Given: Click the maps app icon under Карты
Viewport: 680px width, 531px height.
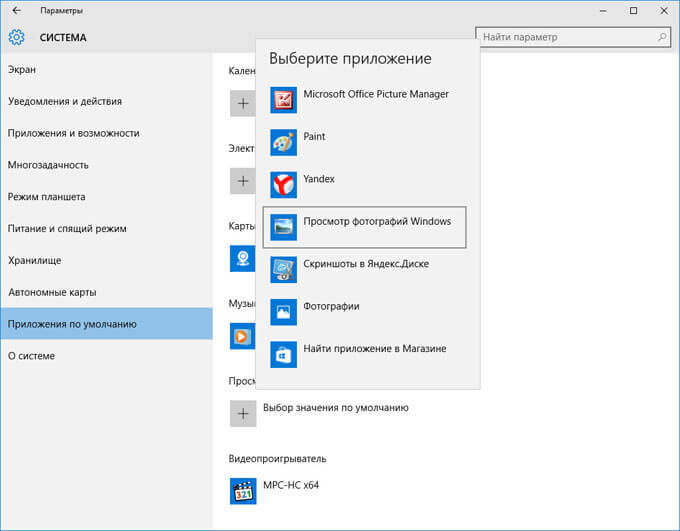Looking at the screenshot, I should pos(242,259).
